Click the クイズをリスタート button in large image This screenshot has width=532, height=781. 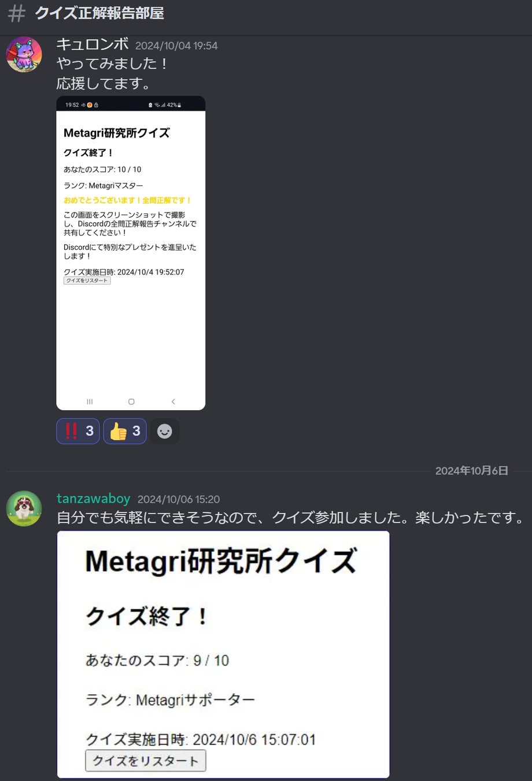coord(146,760)
